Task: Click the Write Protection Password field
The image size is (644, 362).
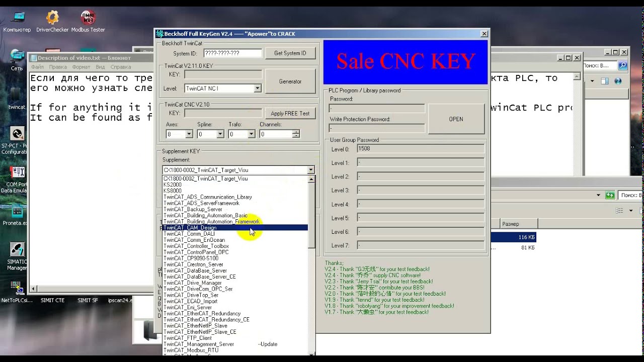Action: coord(377,128)
